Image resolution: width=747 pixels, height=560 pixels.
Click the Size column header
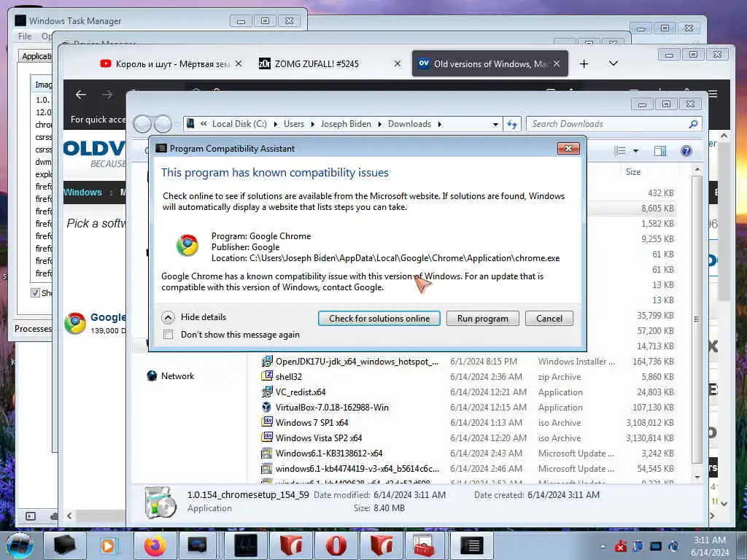633,172
